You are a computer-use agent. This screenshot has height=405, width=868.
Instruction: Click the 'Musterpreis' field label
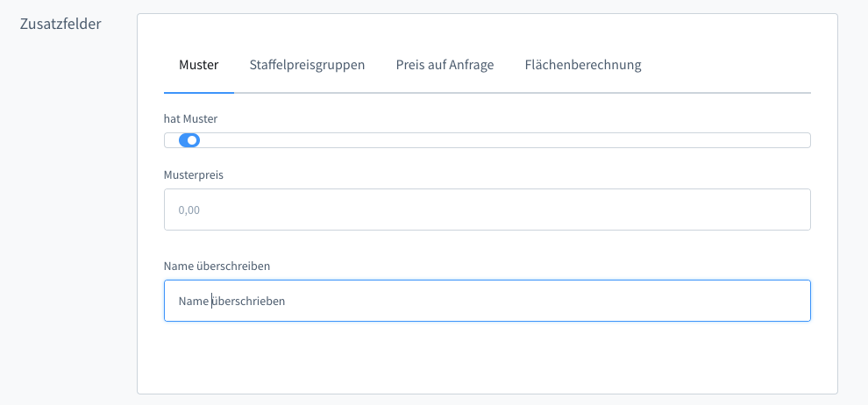click(194, 174)
